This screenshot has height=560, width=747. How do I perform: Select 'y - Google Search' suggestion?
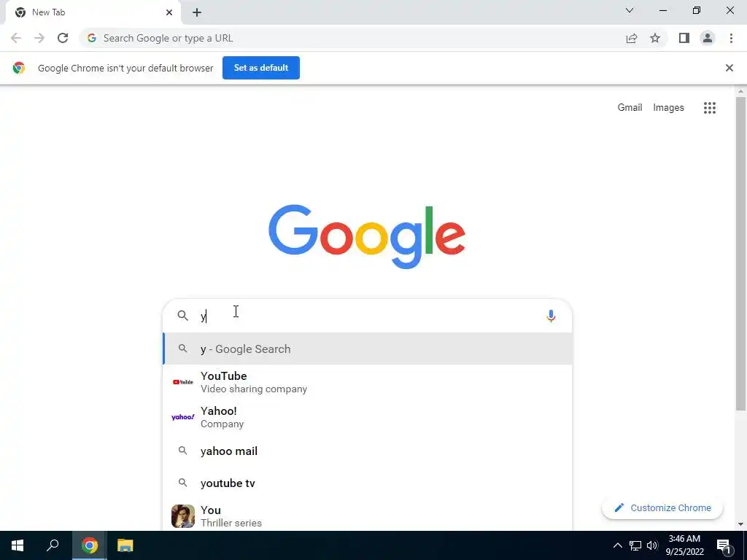[368, 349]
